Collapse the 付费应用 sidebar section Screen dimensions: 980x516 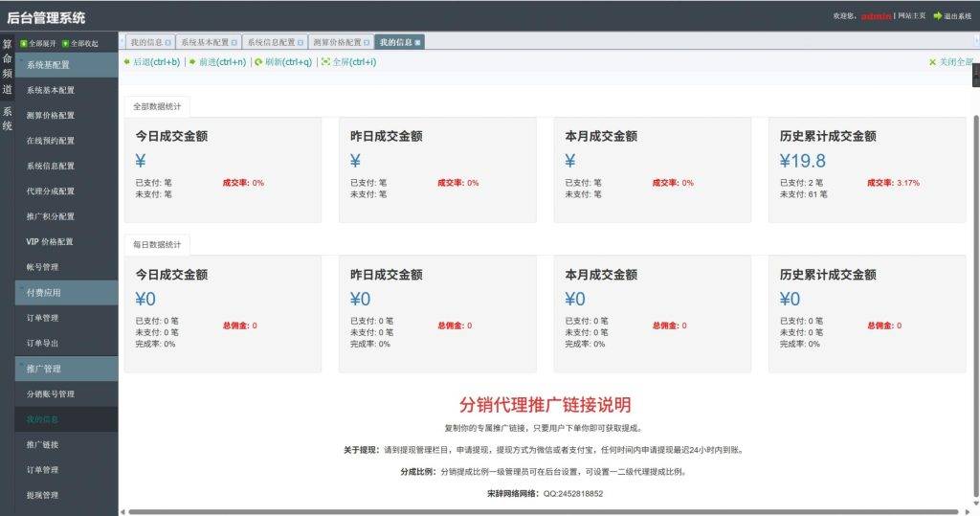[66, 293]
